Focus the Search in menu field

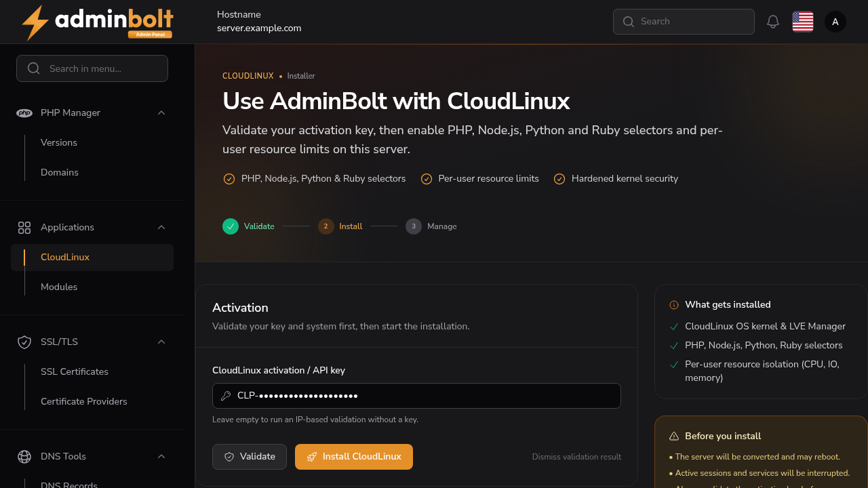tap(92, 68)
